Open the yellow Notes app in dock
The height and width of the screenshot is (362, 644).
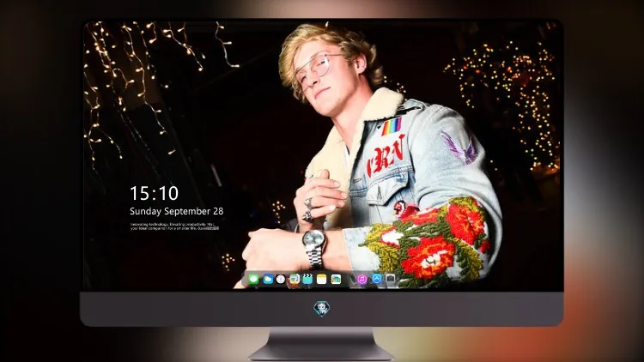pos(322,280)
